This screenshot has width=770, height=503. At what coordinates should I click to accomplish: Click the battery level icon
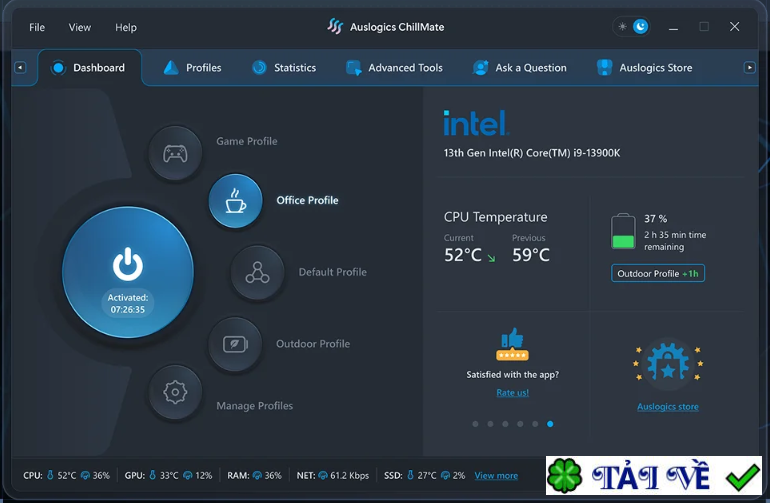pos(623,231)
